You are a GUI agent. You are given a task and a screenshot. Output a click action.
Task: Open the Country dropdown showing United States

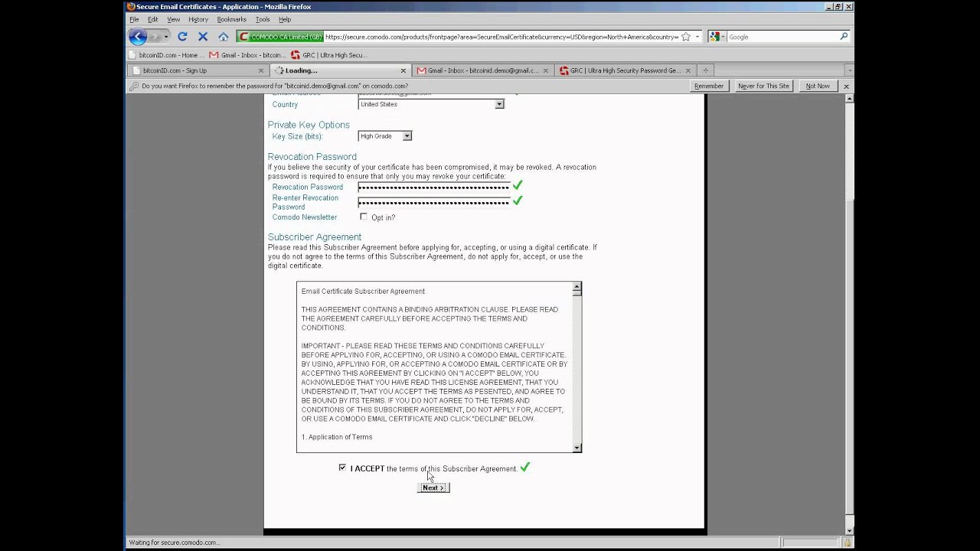pyautogui.click(x=431, y=104)
